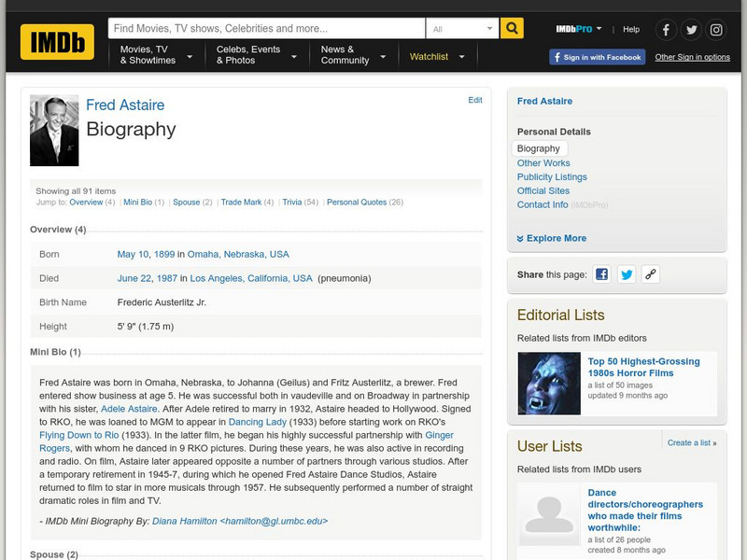Open IMDb's Facebook page via header icon
Image resolution: width=747 pixels, height=560 pixels.
pos(666,30)
